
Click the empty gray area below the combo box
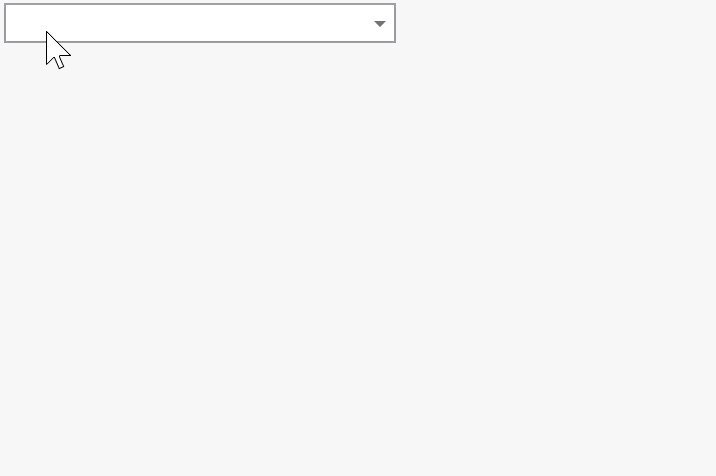coord(358,259)
